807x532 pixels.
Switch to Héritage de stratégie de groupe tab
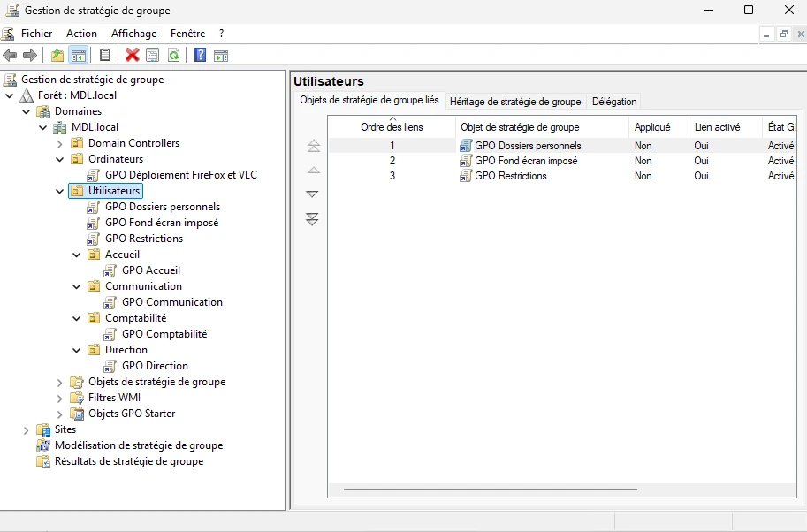[515, 102]
